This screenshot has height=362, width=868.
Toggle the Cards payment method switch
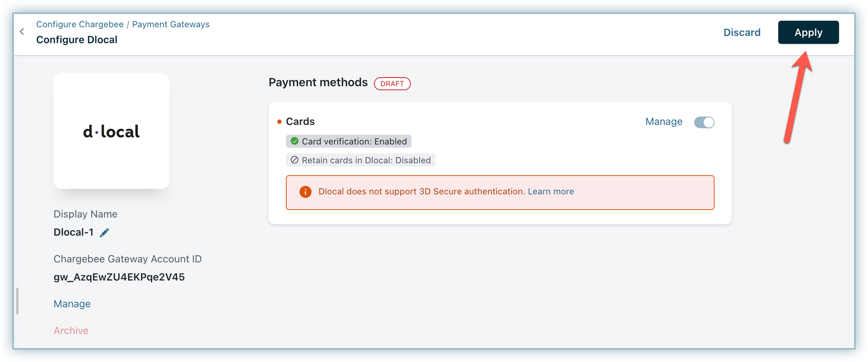[704, 122]
